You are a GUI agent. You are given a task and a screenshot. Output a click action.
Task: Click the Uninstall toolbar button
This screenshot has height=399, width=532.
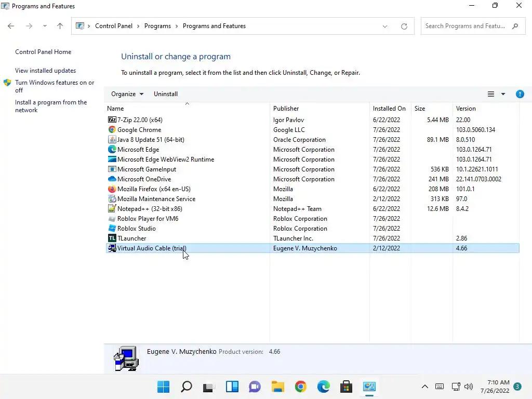click(166, 94)
